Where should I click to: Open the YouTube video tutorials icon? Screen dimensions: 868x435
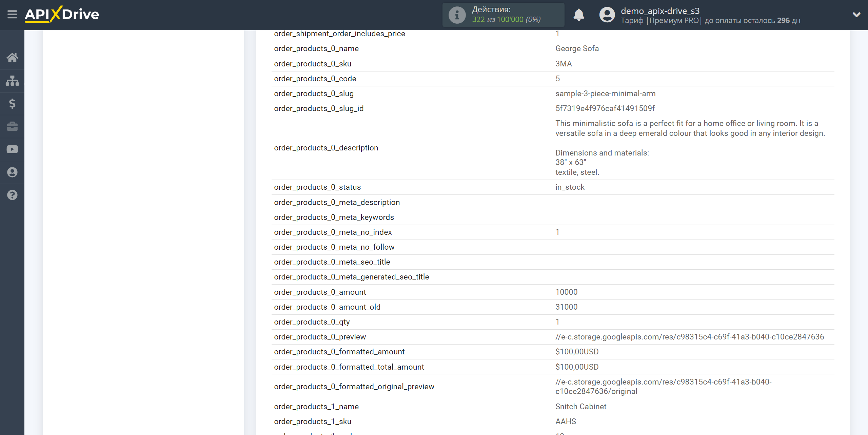pos(12,149)
